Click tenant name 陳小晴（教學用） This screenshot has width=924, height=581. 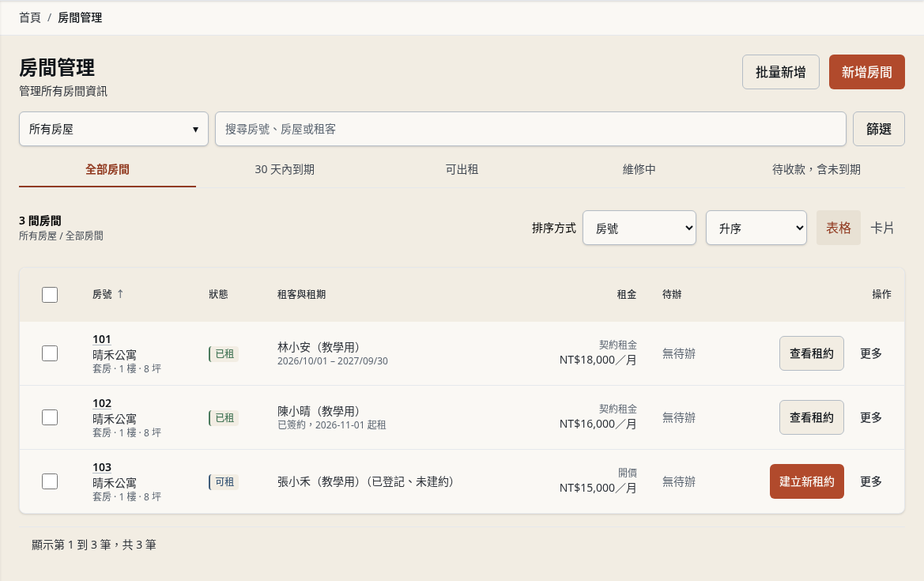(319, 411)
